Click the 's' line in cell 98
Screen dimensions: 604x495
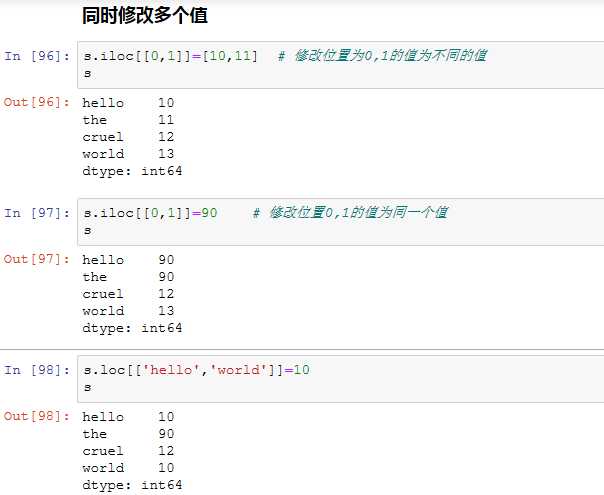click(87, 387)
